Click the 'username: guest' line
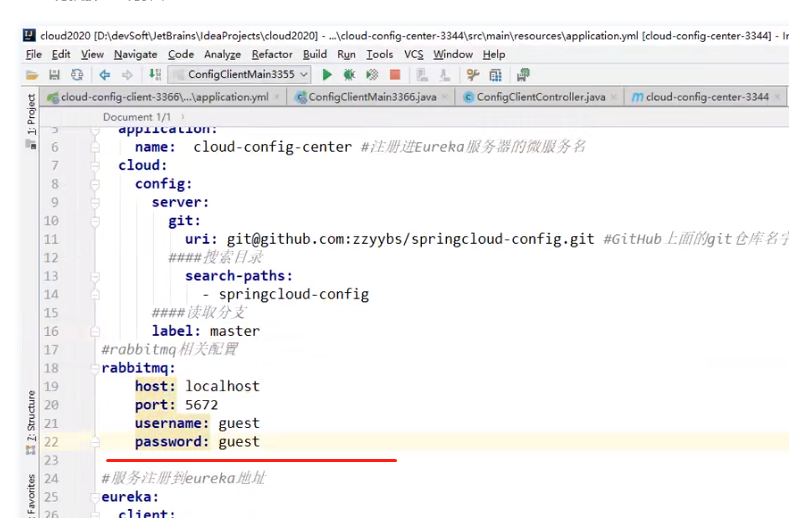Screen dimensions: 789x518 pos(197,423)
